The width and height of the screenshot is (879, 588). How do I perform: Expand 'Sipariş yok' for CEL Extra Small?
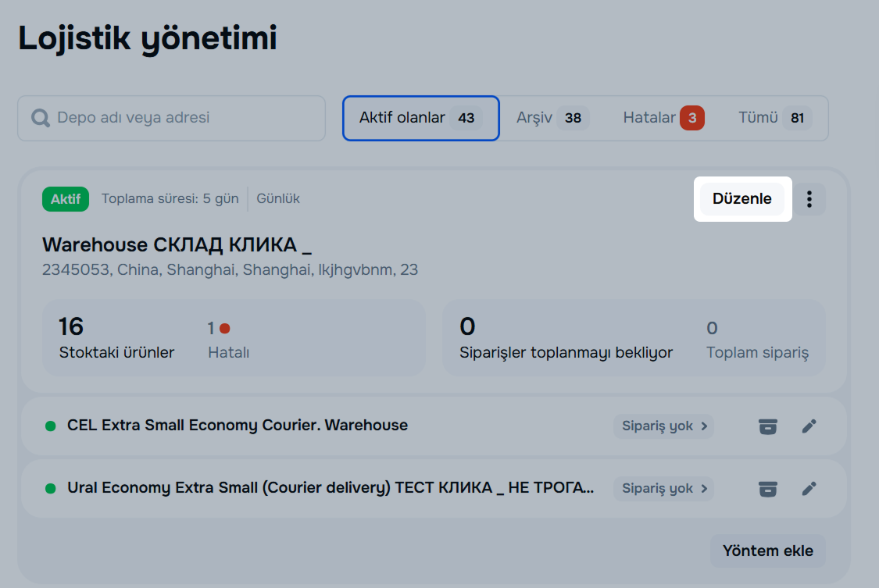pyautogui.click(x=663, y=426)
